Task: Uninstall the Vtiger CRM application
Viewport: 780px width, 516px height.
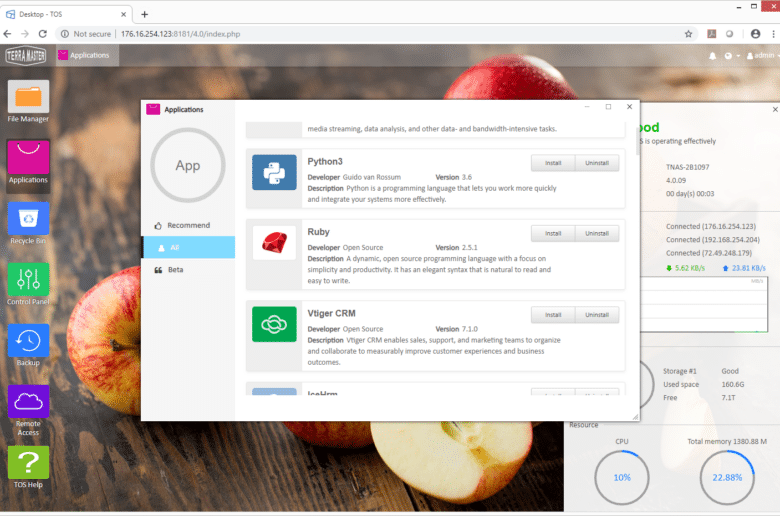Action: pos(597,315)
